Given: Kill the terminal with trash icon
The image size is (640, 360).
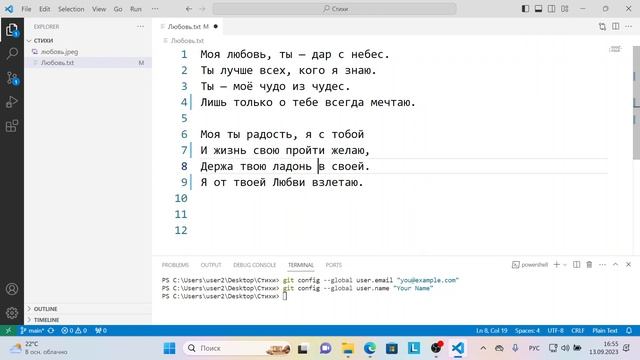Looking at the screenshot, I should pyautogui.click(x=589, y=264).
